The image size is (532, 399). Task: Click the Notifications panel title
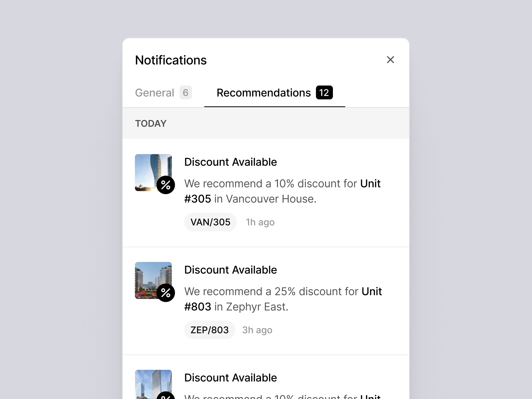point(171,60)
